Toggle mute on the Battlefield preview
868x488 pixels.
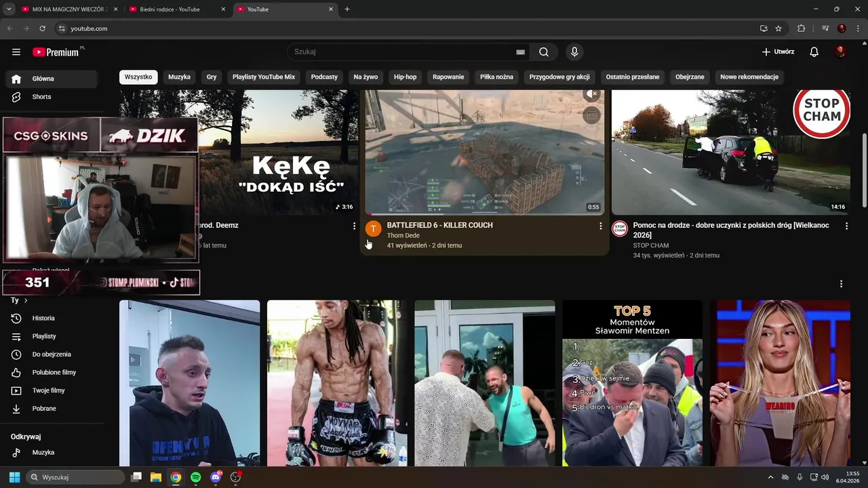pos(591,95)
